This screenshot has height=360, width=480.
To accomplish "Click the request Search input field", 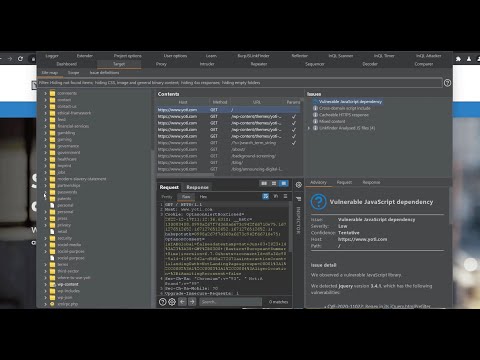I will (230, 302).
